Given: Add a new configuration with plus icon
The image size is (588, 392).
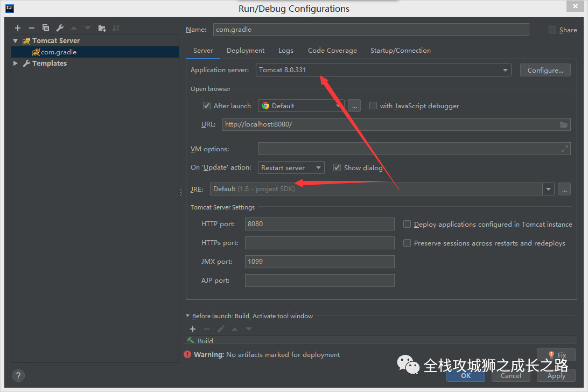Looking at the screenshot, I should [18, 28].
